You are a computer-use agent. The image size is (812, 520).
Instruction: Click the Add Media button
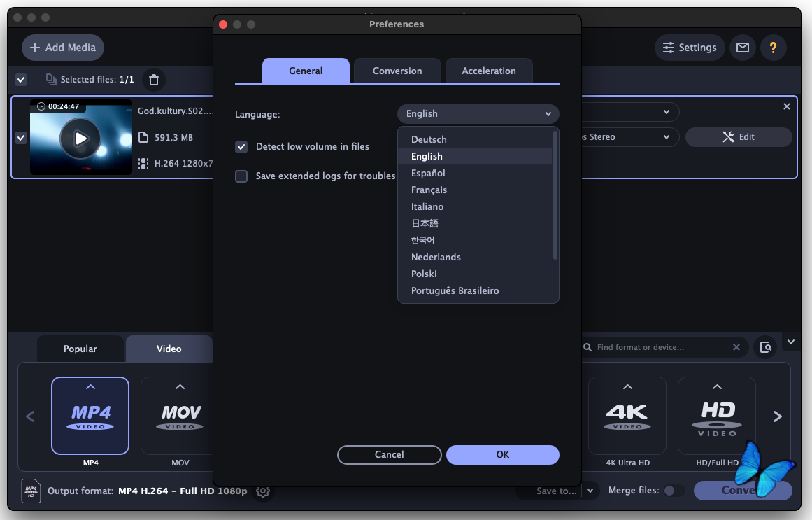63,48
